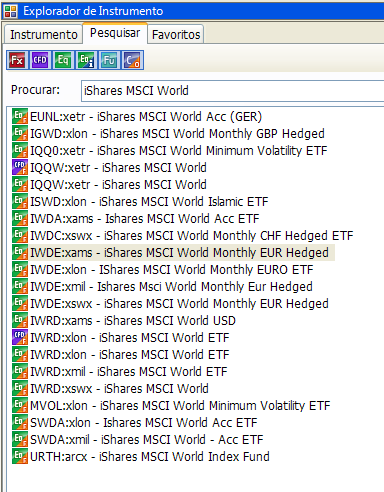
Task: Click equity icon beside IWRD:xmil
Action: pos(20,371)
